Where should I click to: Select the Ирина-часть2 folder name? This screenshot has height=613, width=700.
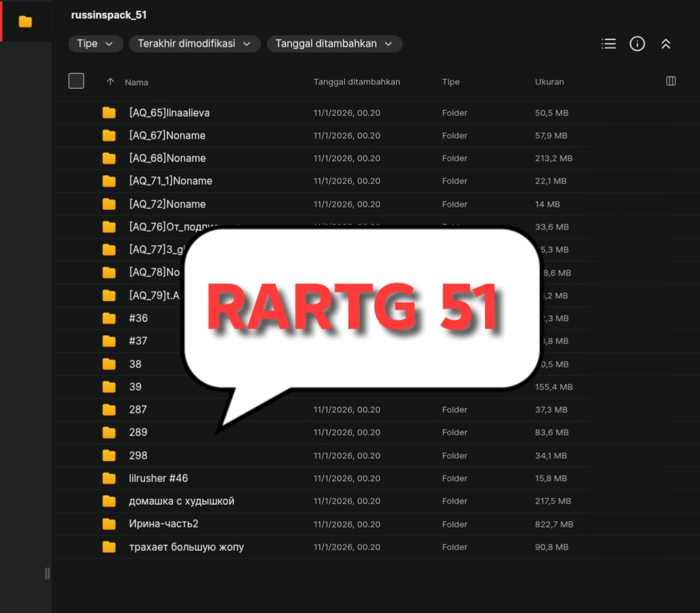(x=164, y=524)
